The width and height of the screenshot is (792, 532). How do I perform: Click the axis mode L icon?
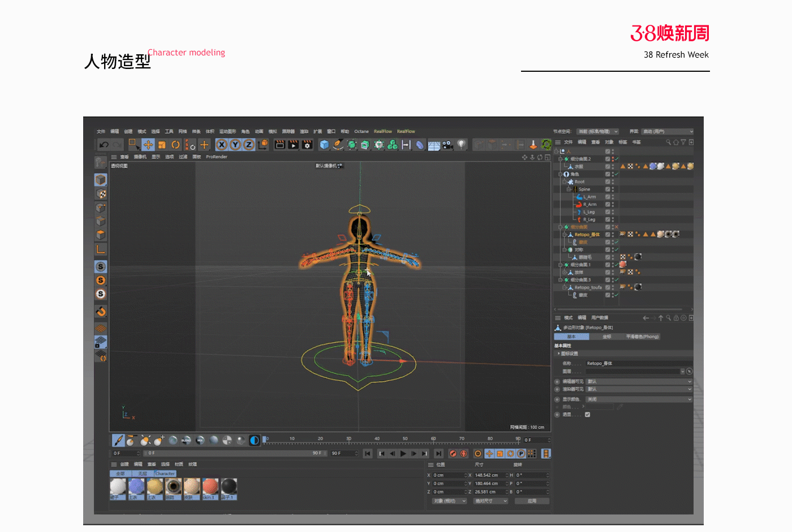pyautogui.click(x=101, y=249)
